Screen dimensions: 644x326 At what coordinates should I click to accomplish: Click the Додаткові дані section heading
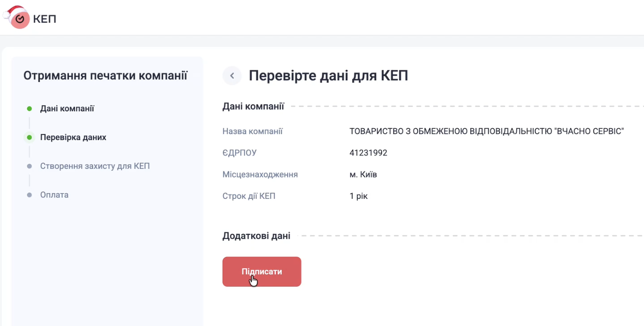coord(256,236)
